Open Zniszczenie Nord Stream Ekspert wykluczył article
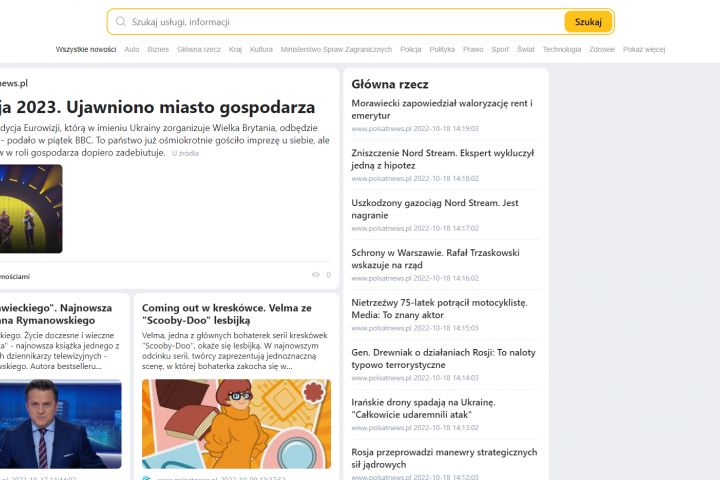The height and width of the screenshot is (480, 720). [x=443, y=159]
